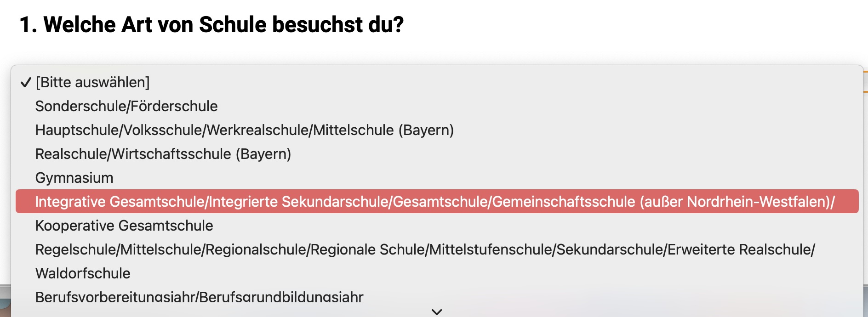Select Berufsvorbereitungsjahr/Berufsgrundbildungsjahr option
The height and width of the screenshot is (317, 868).
click(437, 297)
